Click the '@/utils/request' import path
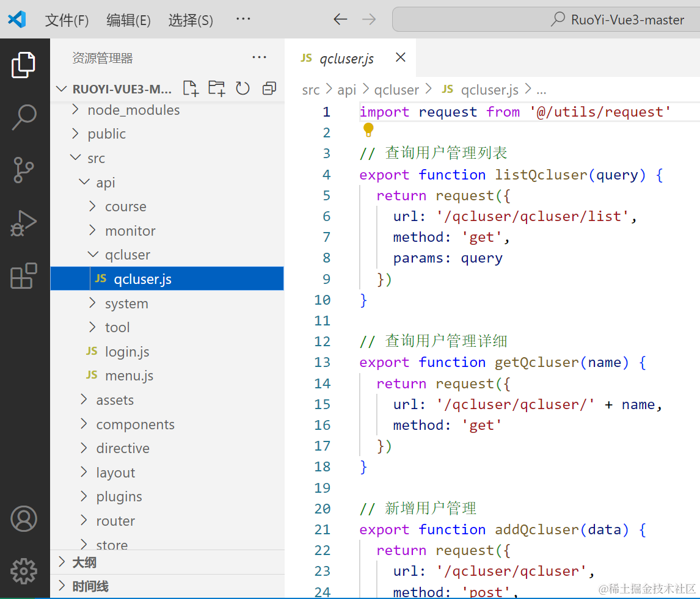Screen dimensions: 700x599 pyautogui.click(x=600, y=112)
